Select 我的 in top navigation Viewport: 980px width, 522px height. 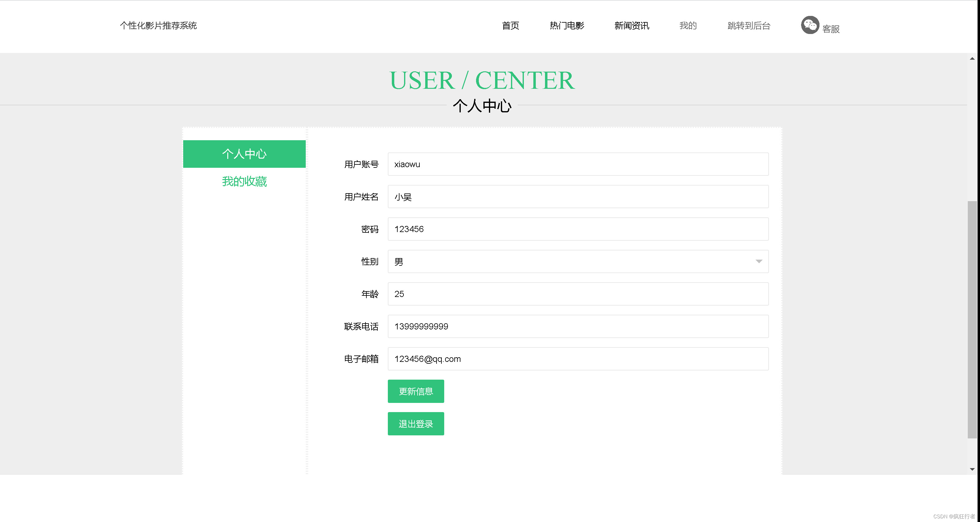tap(688, 25)
